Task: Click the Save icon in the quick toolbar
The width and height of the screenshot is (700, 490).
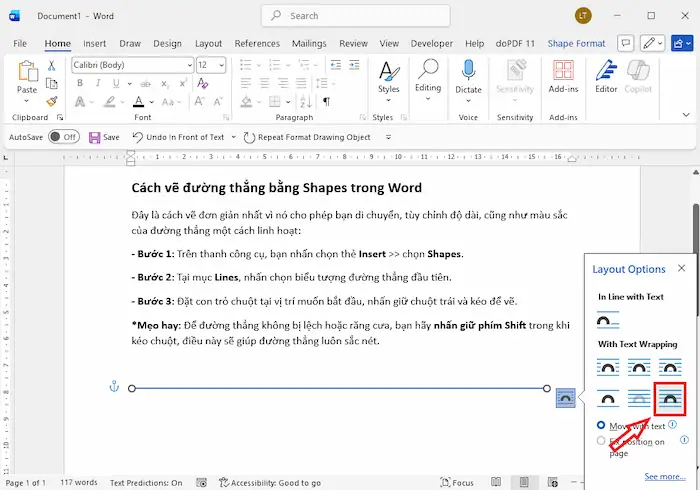Action: click(x=95, y=137)
